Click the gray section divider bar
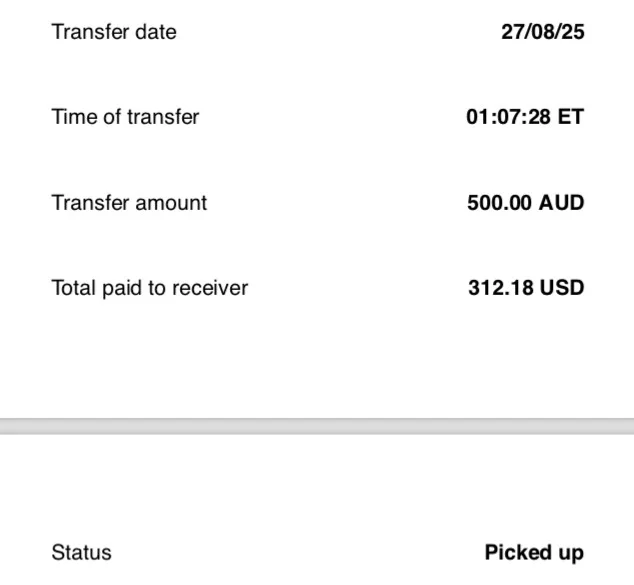Screen dimensions: 634x585 coord(317,426)
